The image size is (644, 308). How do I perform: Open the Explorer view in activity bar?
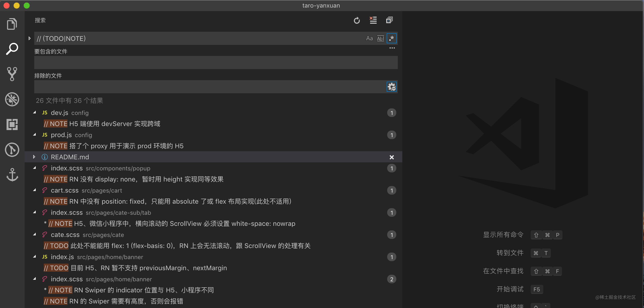tap(12, 24)
